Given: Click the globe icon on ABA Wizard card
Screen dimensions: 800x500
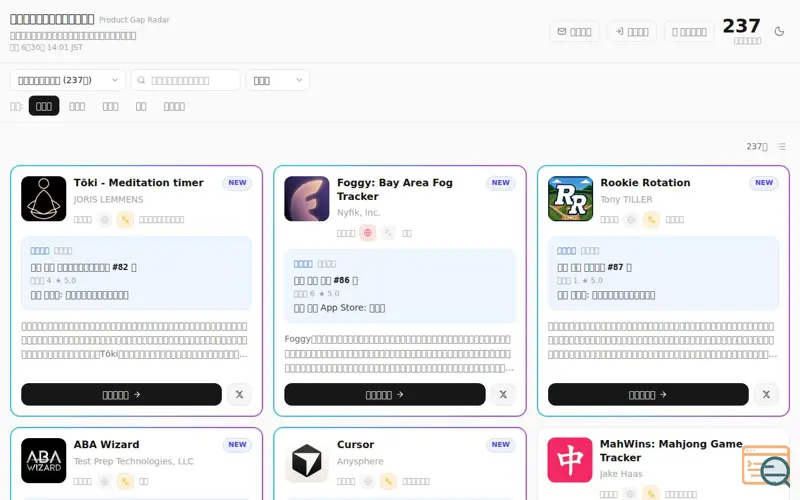Looking at the screenshot, I should point(105,481).
